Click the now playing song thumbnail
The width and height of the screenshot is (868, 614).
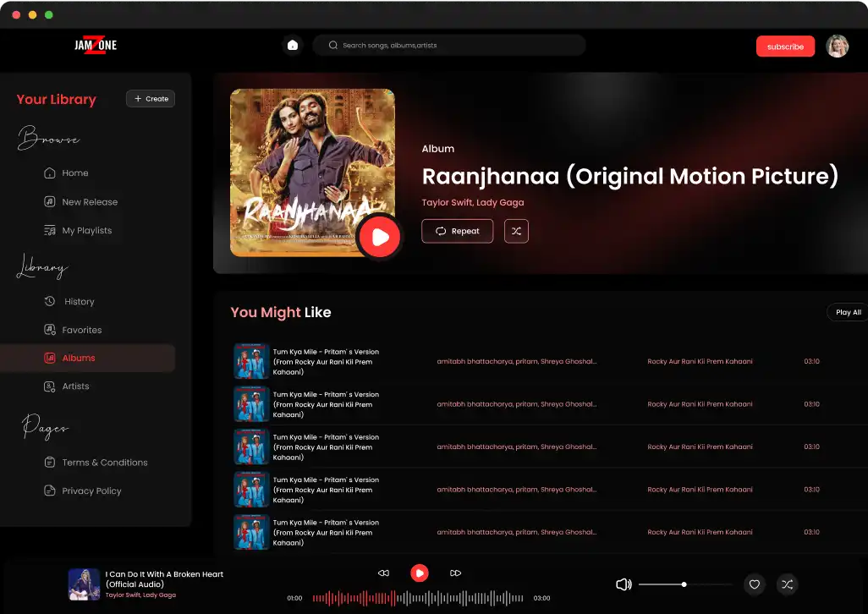pos(84,584)
